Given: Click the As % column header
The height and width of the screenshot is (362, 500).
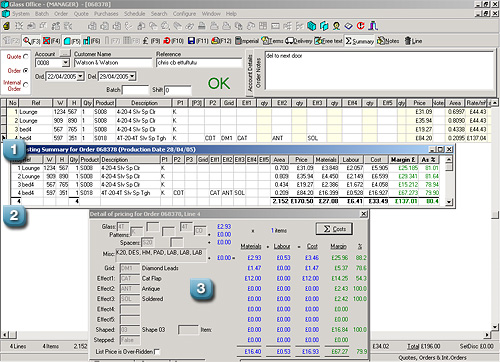Looking at the screenshot, I should click(x=429, y=160).
